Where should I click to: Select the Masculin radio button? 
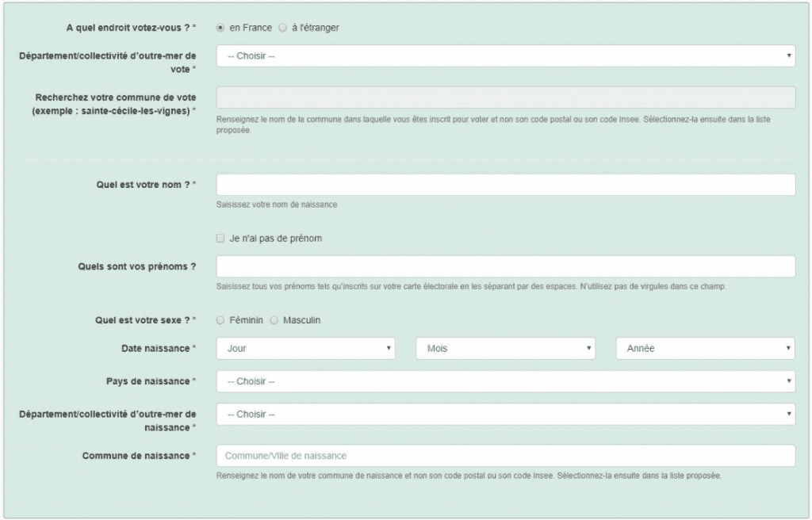coord(274,320)
